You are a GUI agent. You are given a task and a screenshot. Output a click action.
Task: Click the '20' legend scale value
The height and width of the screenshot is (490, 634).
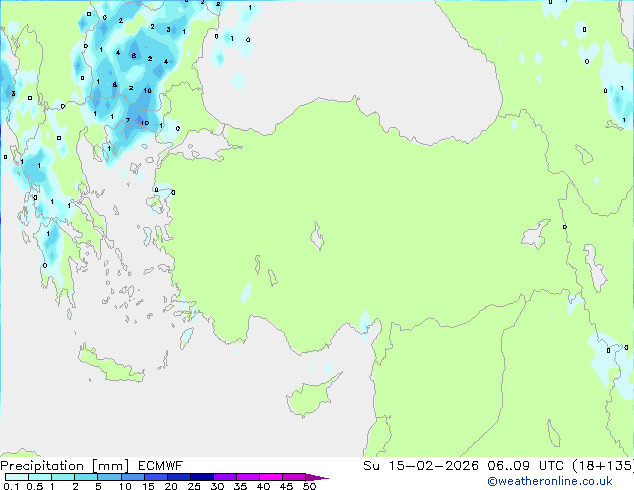pos(171,486)
